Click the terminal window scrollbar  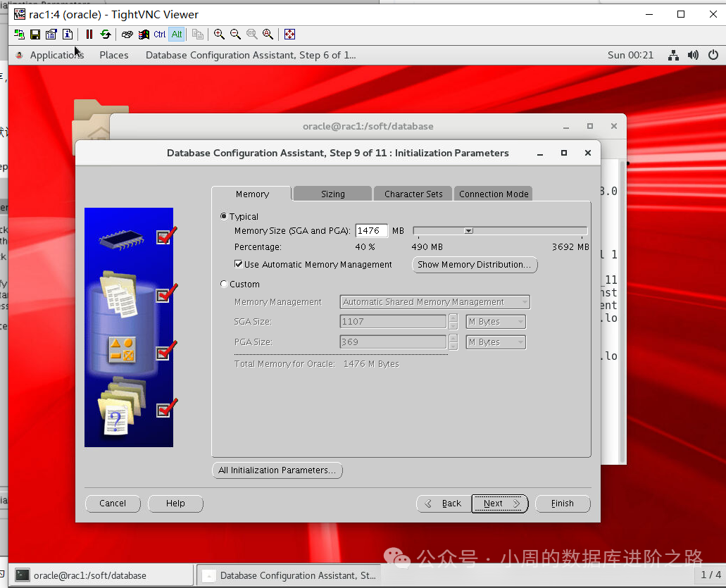click(x=622, y=311)
